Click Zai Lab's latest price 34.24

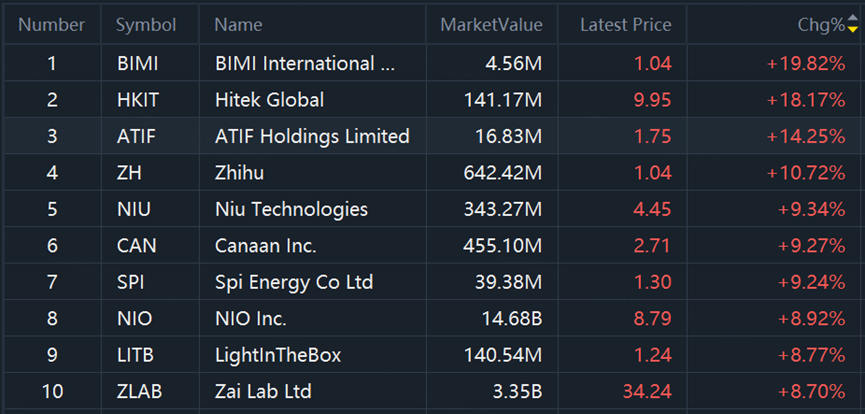pyautogui.click(x=650, y=391)
